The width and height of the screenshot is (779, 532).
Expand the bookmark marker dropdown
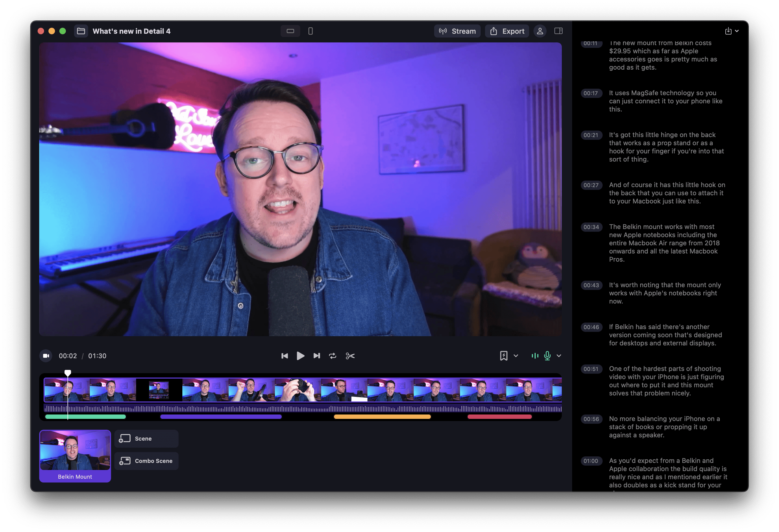coord(516,356)
